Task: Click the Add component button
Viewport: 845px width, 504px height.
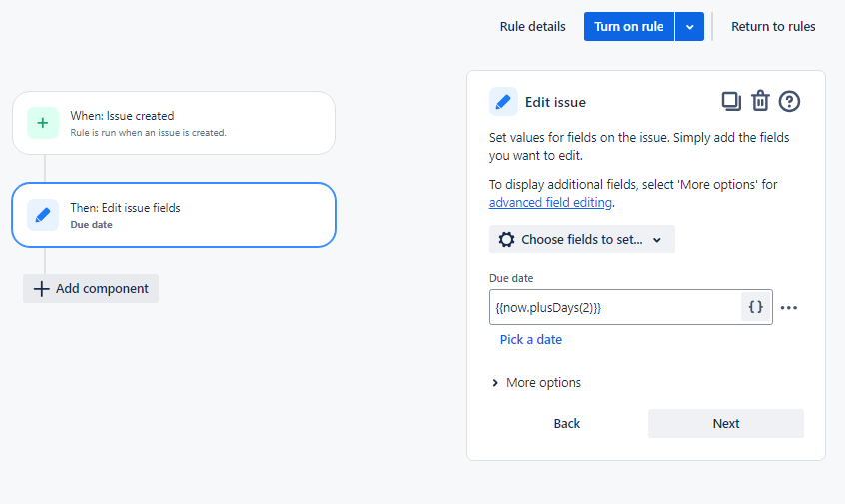Action: (91, 289)
